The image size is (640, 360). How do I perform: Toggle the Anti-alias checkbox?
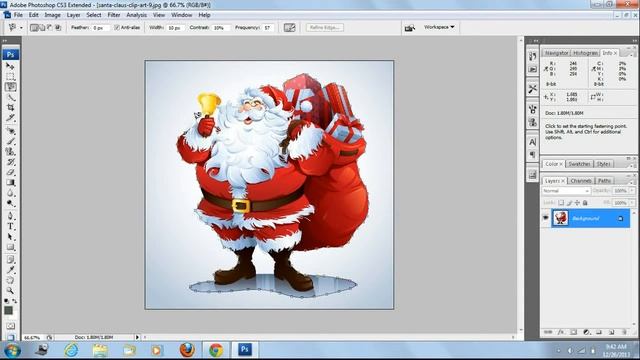(x=117, y=27)
